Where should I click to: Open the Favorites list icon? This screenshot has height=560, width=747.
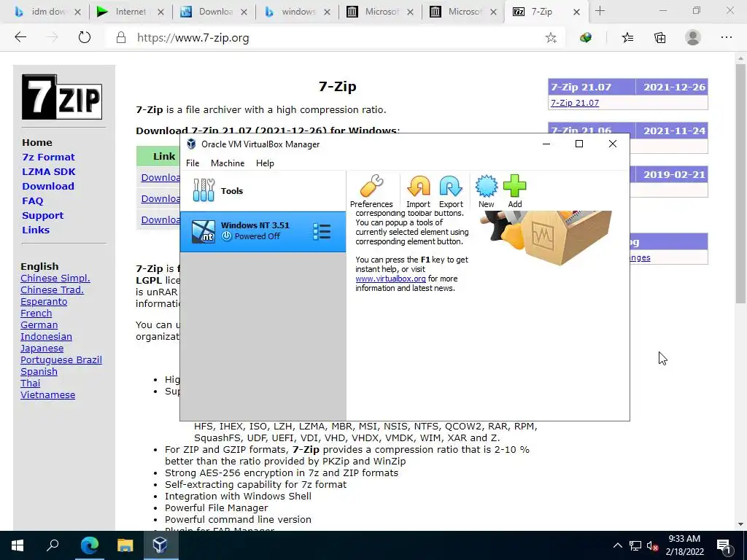point(627,38)
